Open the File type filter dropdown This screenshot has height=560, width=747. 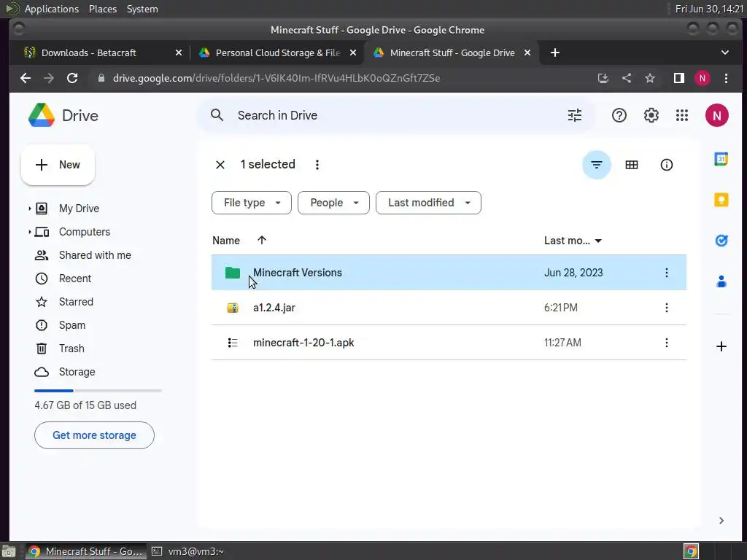(x=251, y=203)
